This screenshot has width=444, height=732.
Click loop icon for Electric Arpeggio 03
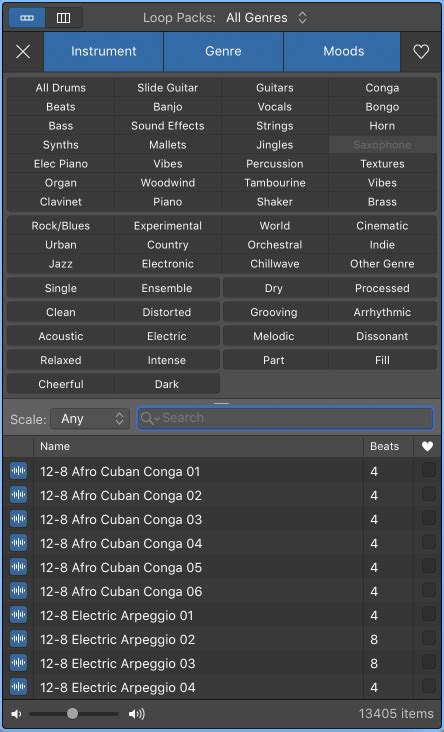coord(19,663)
